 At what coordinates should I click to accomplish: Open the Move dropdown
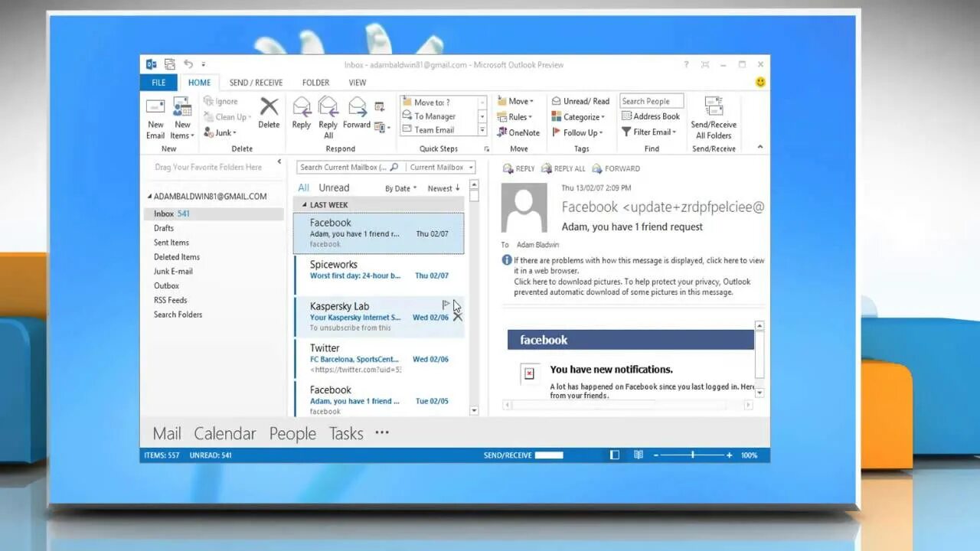(515, 101)
